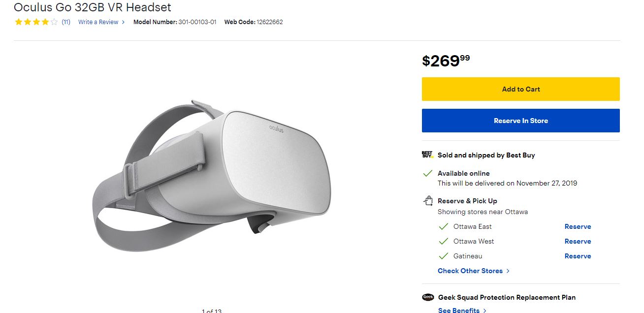This screenshot has height=313, width=644.
Task: Click the $269.99 price text
Action: point(446,61)
